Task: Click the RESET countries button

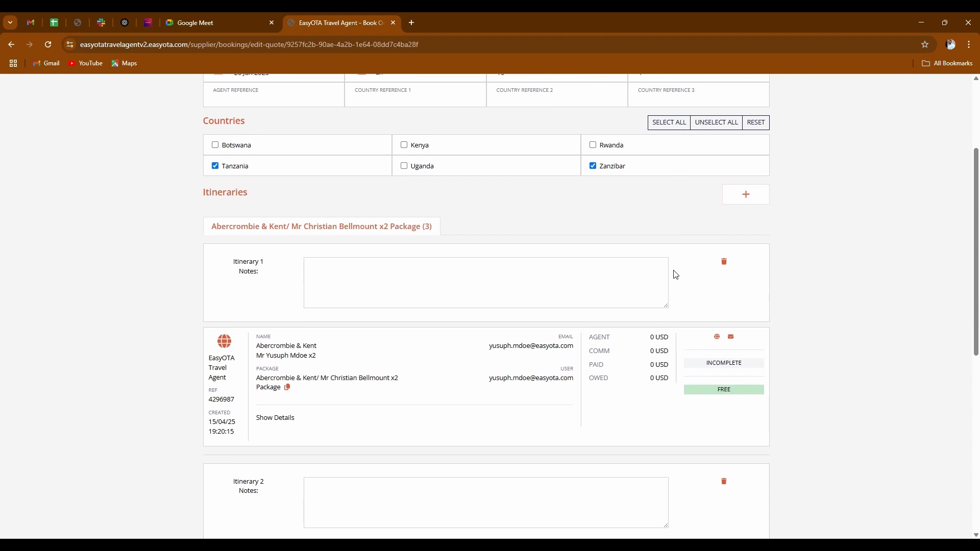Action: (x=756, y=122)
